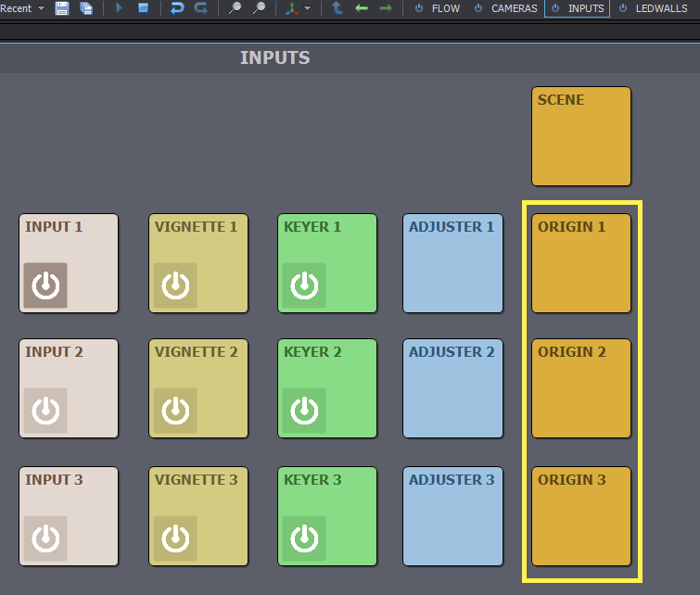The width and height of the screenshot is (700, 595).
Task: Click the Redo arrow icon
Action: click(x=201, y=8)
